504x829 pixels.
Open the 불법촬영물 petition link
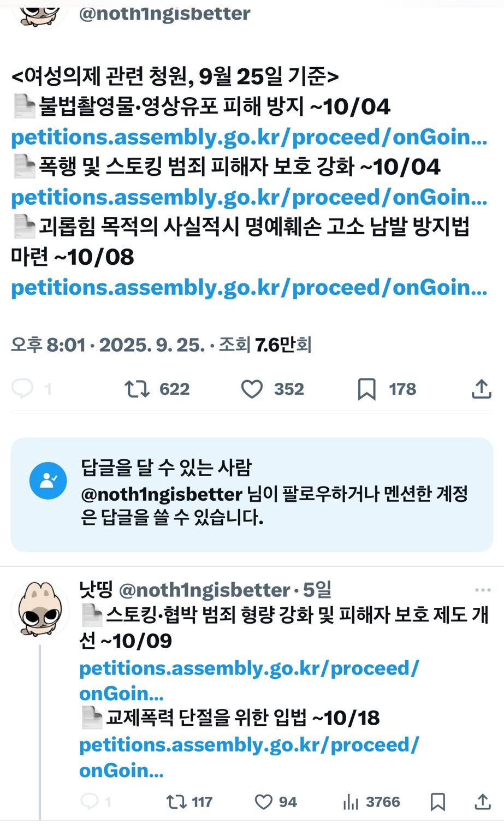pos(248,137)
